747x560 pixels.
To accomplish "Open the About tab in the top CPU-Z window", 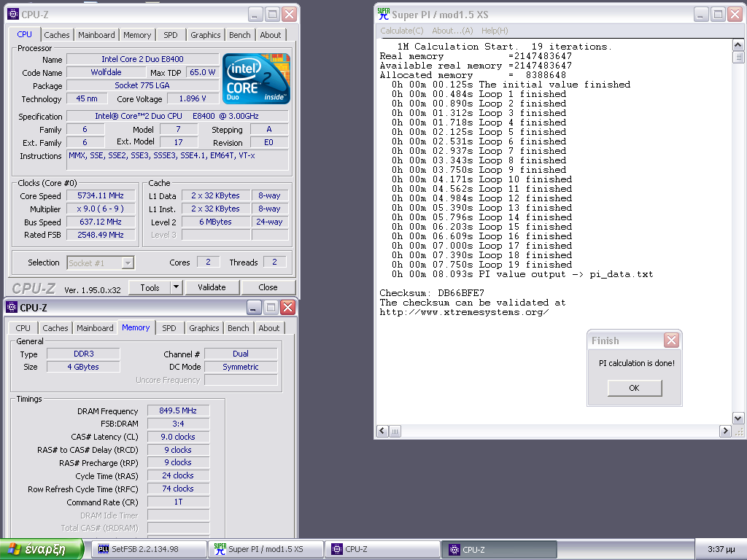I will (x=271, y=35).
